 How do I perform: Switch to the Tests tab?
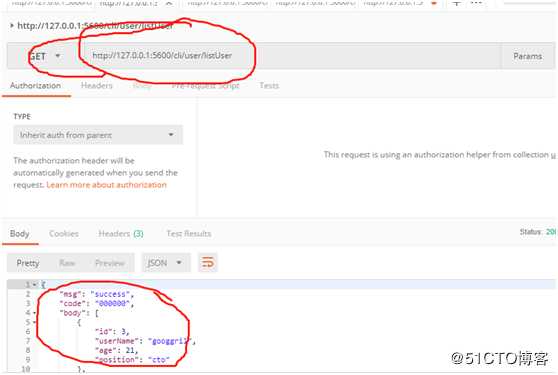pyautogui.click(x=269, y=86)
